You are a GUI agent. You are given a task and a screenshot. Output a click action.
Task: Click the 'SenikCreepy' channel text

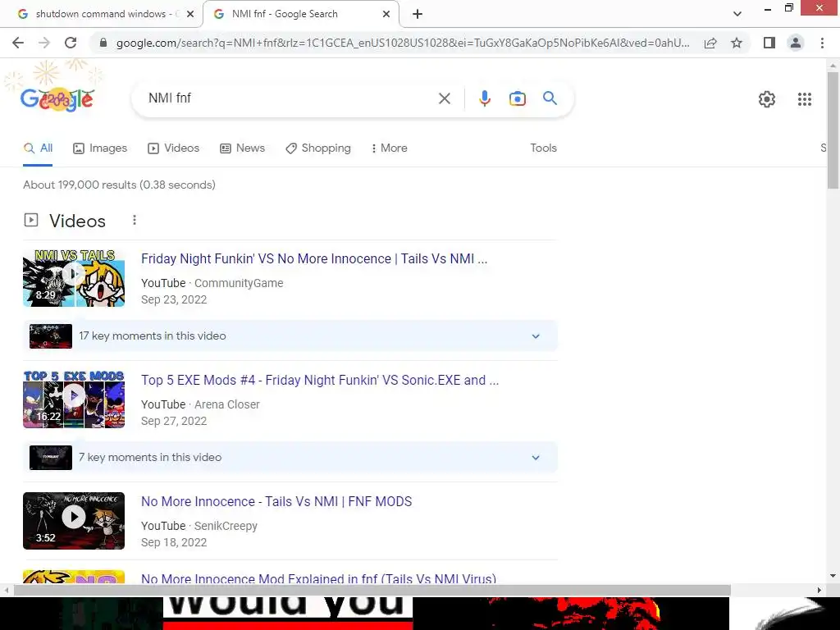coord(226,526)
